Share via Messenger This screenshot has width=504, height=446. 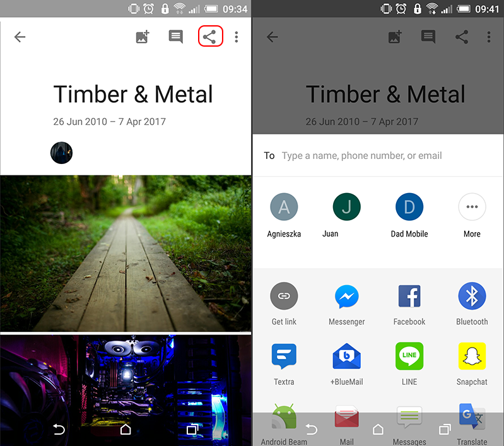click(346, 304)
